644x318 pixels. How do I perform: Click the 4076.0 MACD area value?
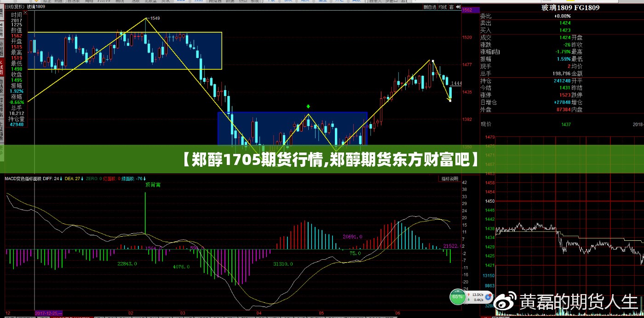(181, 267)
